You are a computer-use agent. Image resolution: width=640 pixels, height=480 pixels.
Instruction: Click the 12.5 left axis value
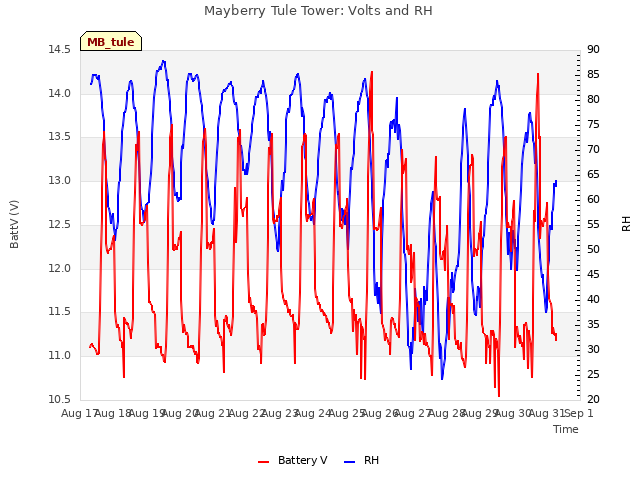coord(59,224)
